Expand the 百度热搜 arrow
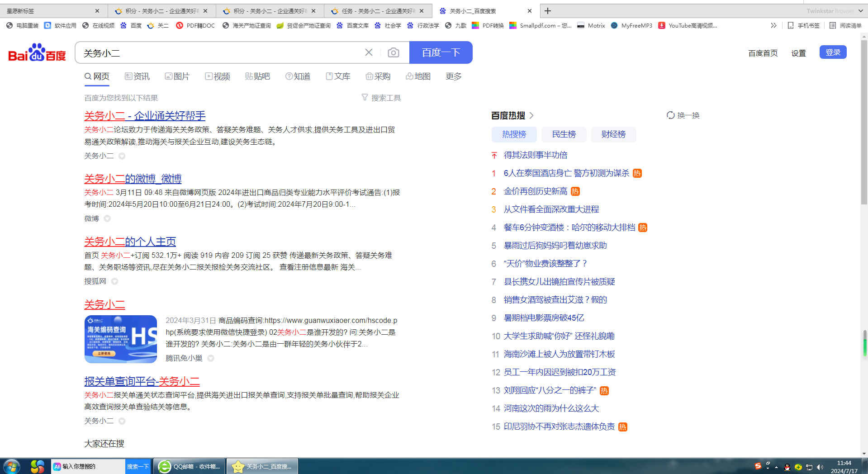868x474 pixels. 531,115
